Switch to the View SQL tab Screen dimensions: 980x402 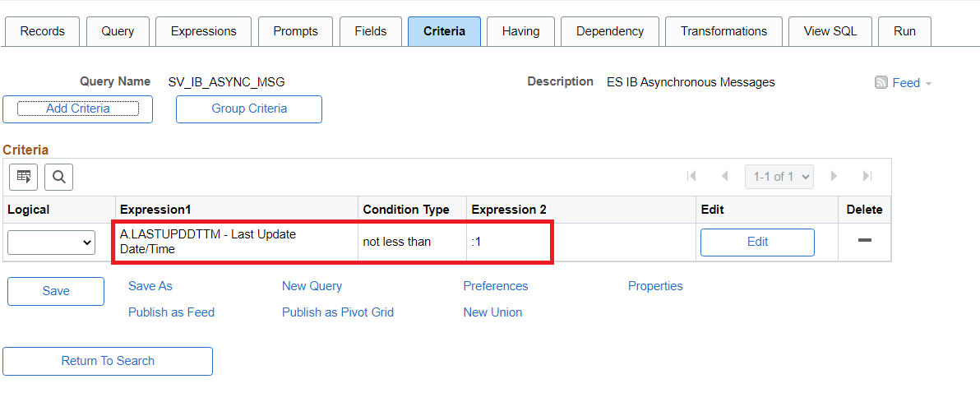[830, 31]
